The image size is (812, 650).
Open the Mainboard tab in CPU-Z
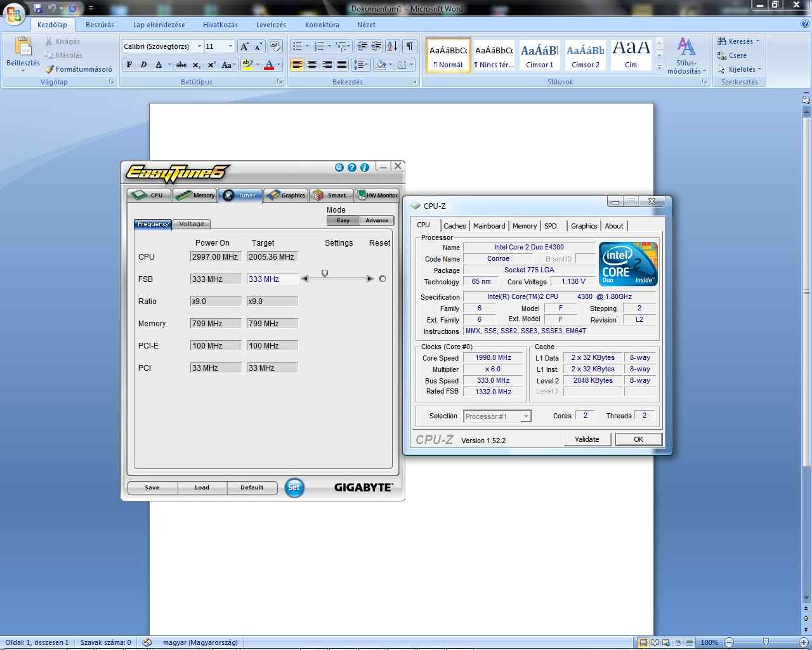489,226
